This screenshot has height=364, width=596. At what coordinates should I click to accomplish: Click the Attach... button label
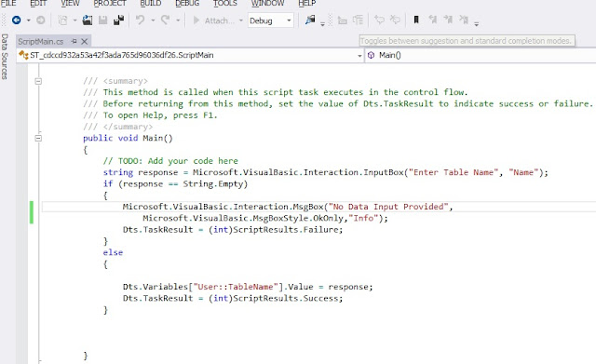tap(219, 20)
